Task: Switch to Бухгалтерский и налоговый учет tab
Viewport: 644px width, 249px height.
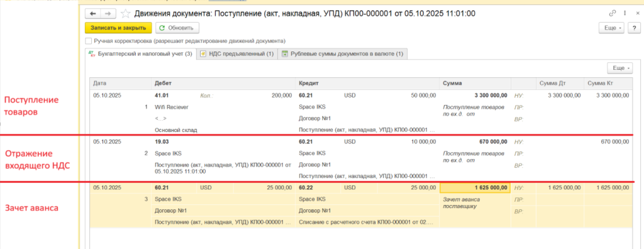Action: 140,54
